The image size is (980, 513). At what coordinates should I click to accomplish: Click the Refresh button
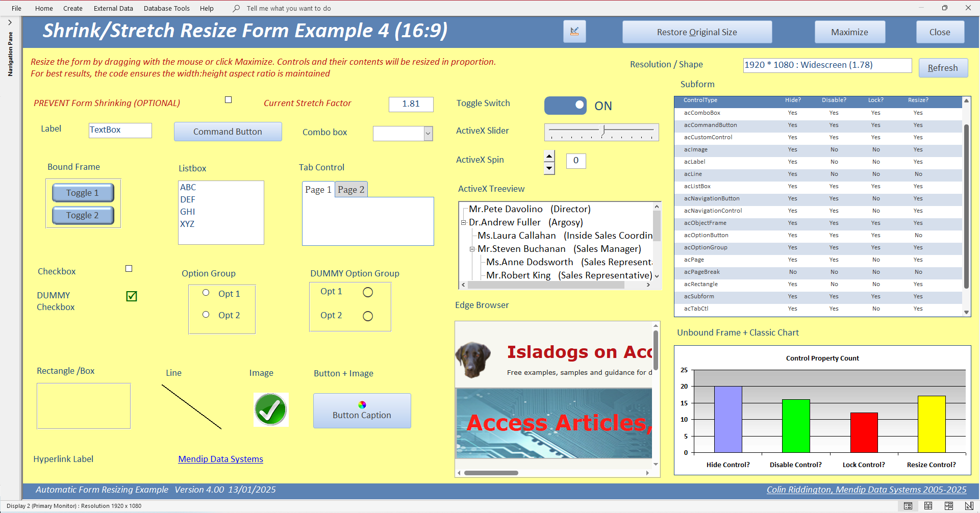pos(943,68)
